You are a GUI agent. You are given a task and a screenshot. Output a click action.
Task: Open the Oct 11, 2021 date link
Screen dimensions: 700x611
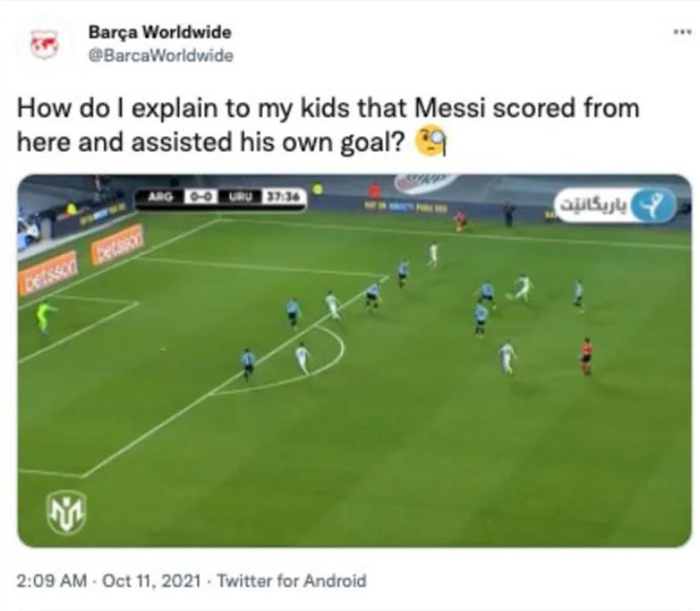[x=151, y=580]
